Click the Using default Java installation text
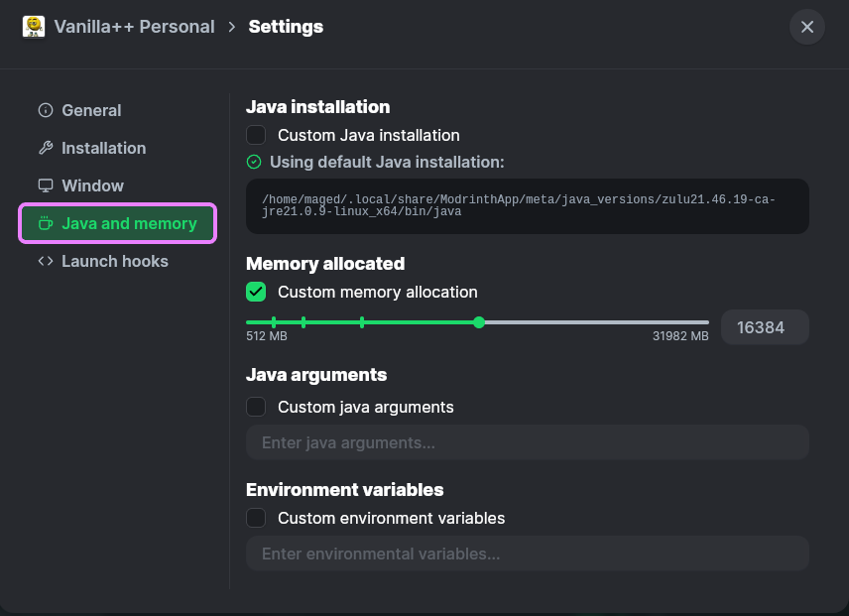The image size is (849, 616). tap(387, 163)
